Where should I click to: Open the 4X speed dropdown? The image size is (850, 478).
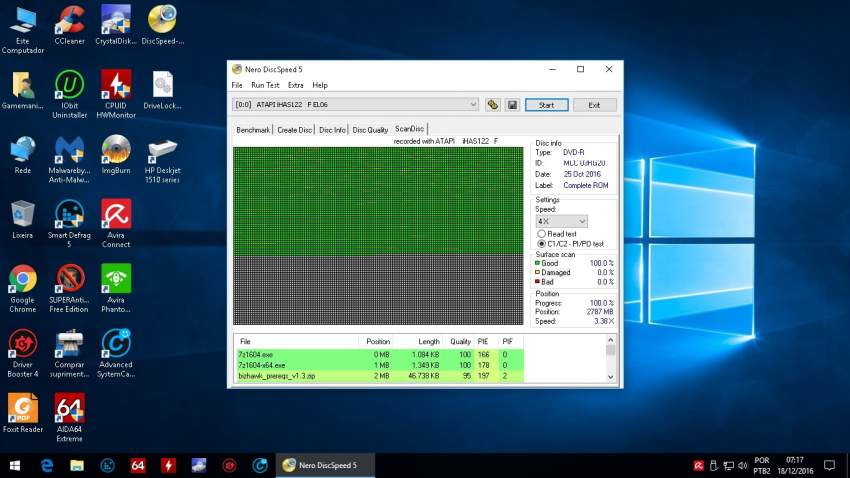562,221
